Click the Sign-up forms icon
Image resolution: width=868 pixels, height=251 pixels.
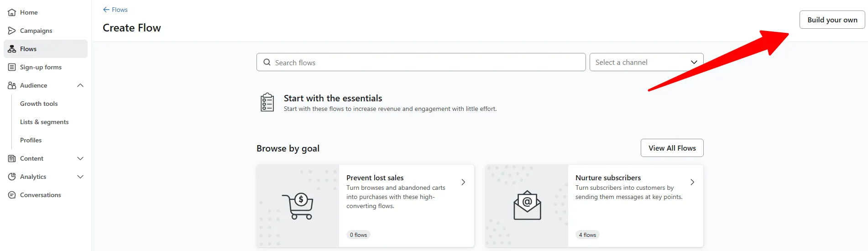click(12, 67)
